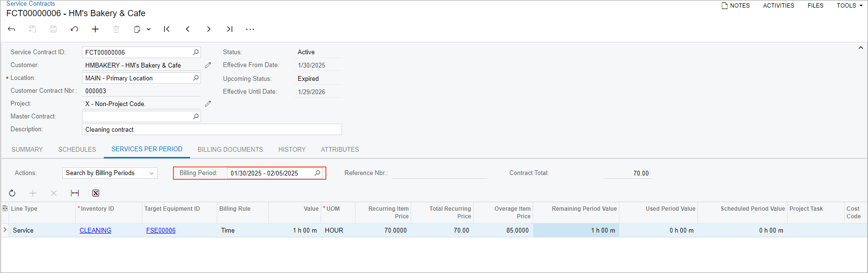The width and height of the screenshot is (868, 273).
Task: Click the undo/cancel toolbar icon
Action: point(74,29)
